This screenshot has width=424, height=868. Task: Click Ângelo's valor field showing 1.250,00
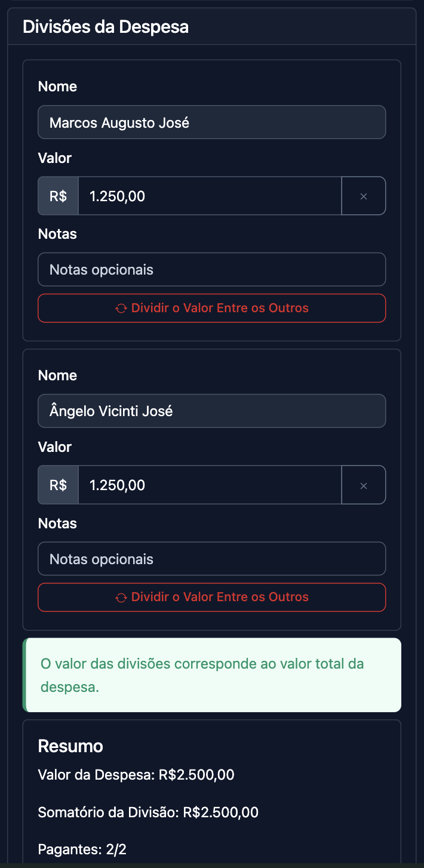coord(209,484)
